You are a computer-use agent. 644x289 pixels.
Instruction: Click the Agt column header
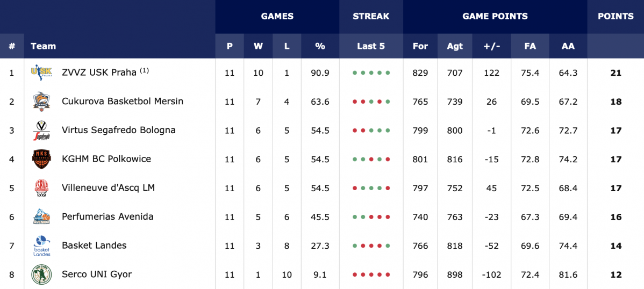coord(455,46)
